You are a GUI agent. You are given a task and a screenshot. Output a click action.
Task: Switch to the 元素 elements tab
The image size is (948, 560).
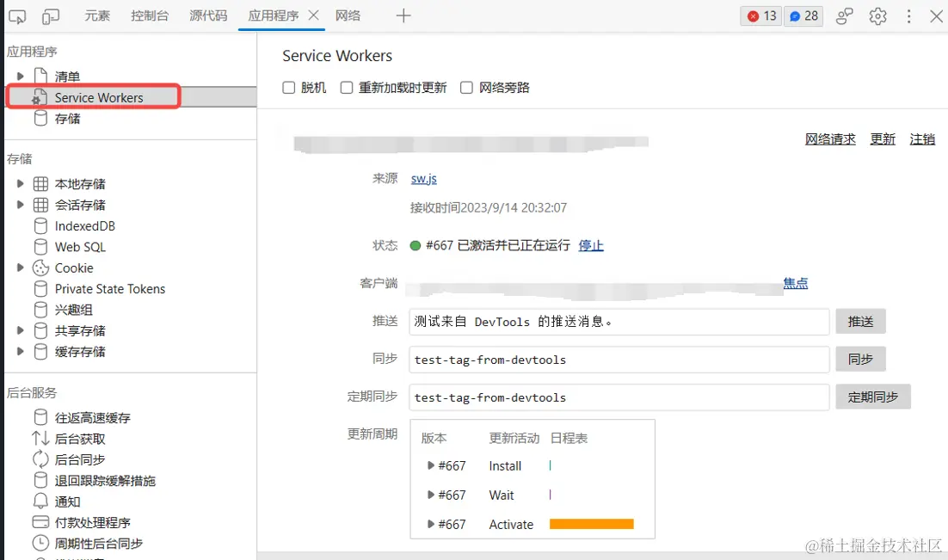[97, 15]
